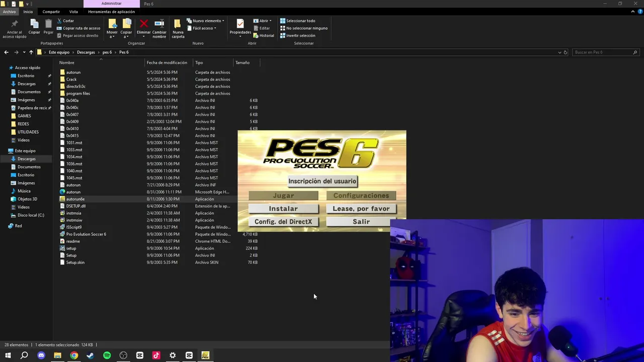Click Seleccionar todo
644x362 pixels.
pyautogui.click(x=297, y=21)
